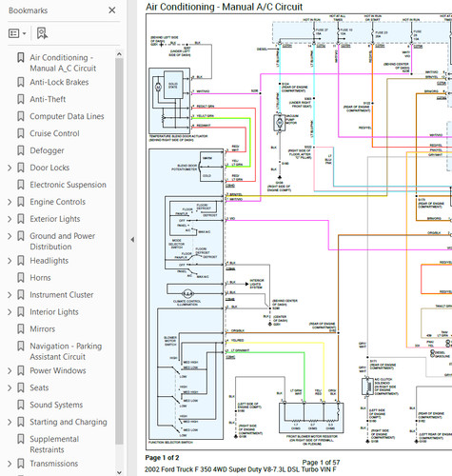Expand the Headlights bookmark chevron
The height and width of the screenshot is (476, 452).
tap(10, 261)
